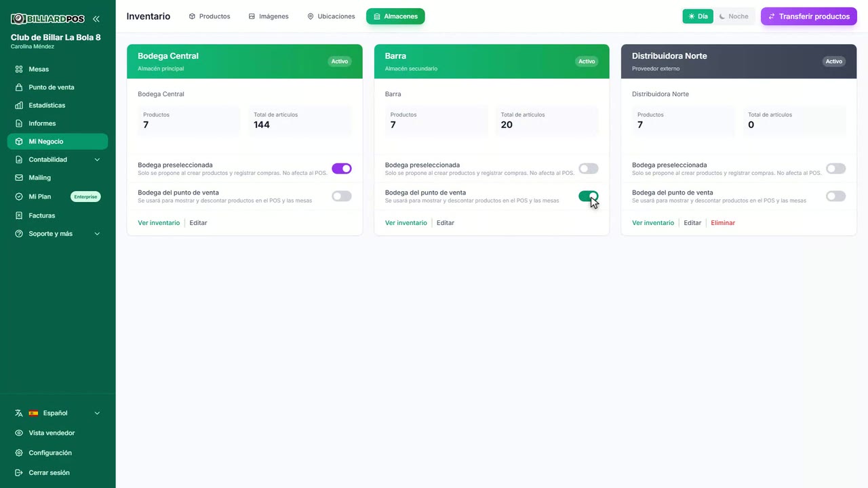The width and height of the screenshot is (868, 488).
Task: Click the moon icon for Noche mode
Action: 722,16
